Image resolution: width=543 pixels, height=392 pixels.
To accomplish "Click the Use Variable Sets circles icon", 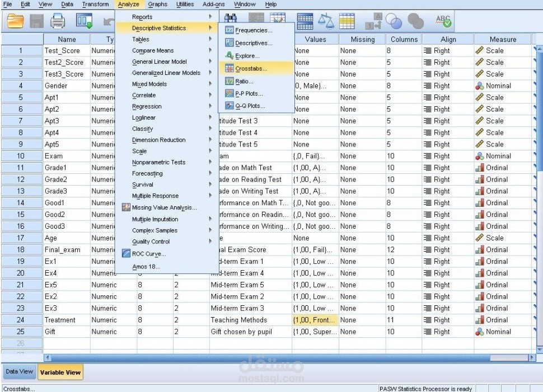I will point(394,21).
